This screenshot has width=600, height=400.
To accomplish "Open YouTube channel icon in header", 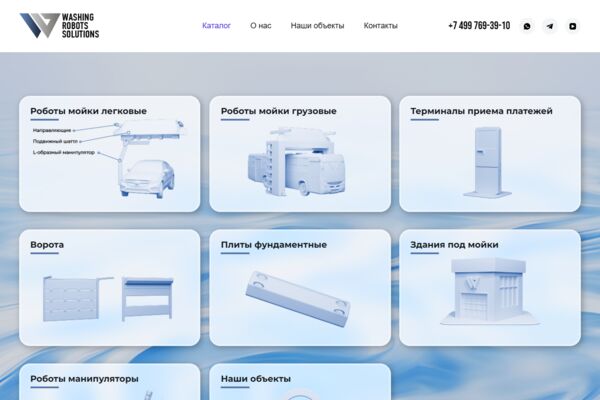I will (x=572, y=26).
